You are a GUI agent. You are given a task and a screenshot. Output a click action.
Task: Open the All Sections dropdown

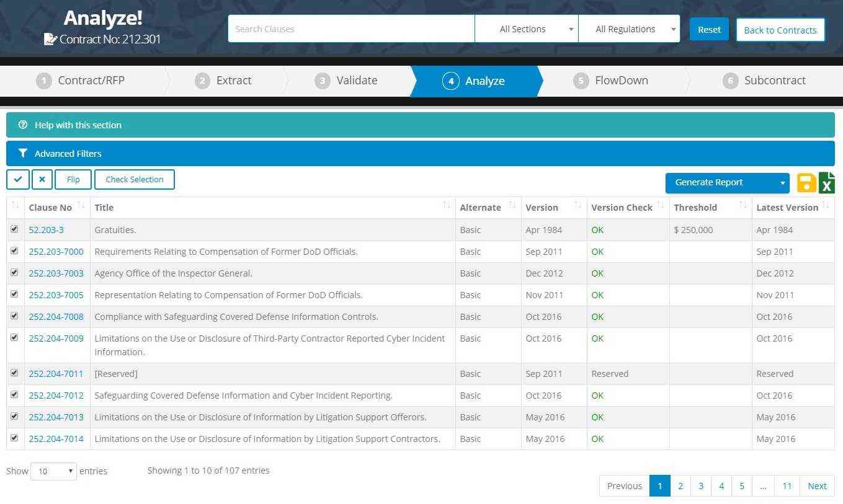pos(527,29)
